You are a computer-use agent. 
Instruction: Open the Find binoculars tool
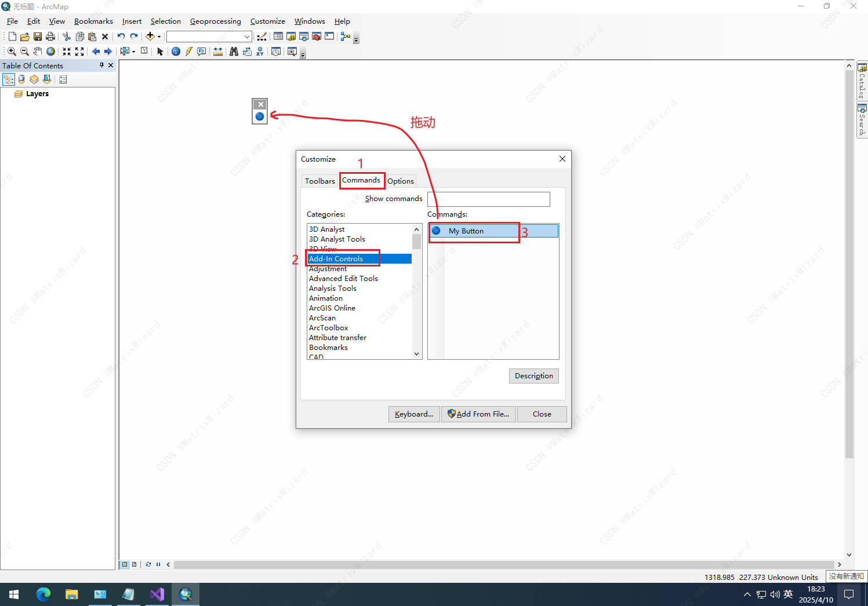coord(234,52)
